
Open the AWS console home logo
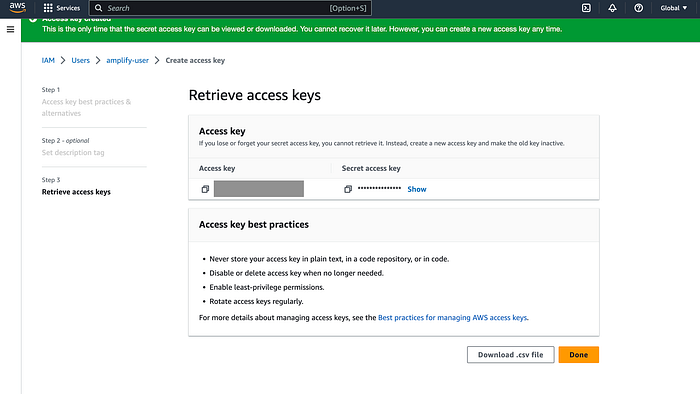17,8
